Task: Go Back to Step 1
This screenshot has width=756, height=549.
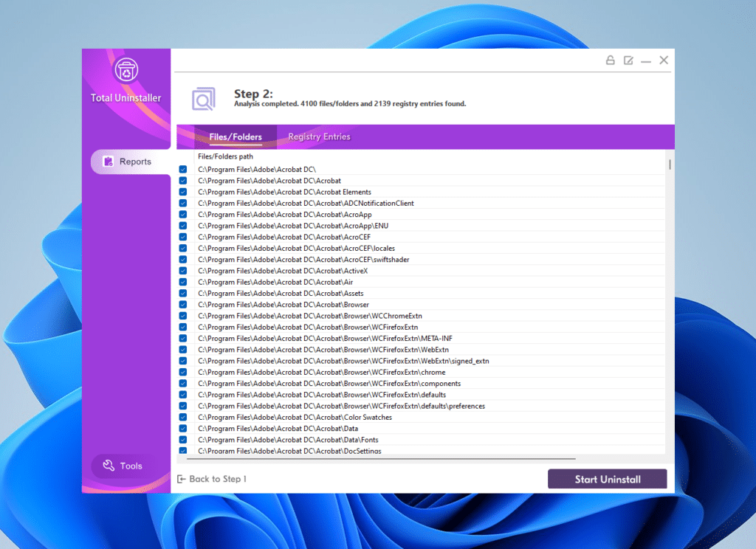Action: click(212, 479)
